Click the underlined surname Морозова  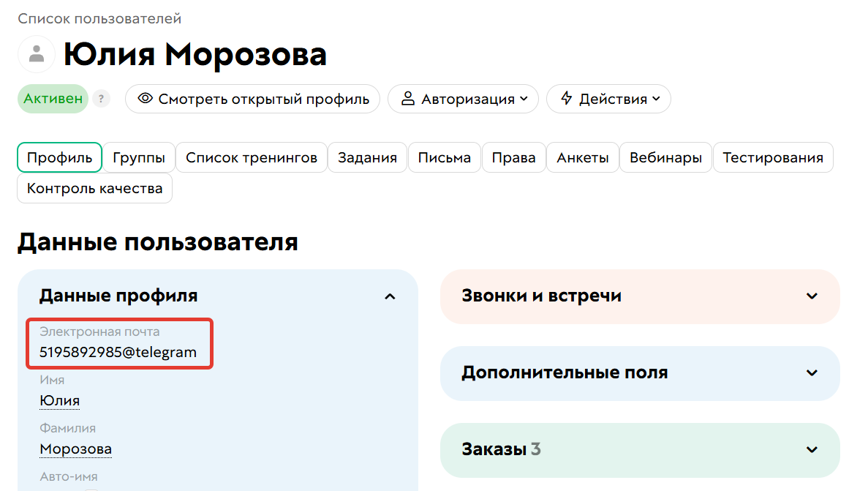coord(75,449)
